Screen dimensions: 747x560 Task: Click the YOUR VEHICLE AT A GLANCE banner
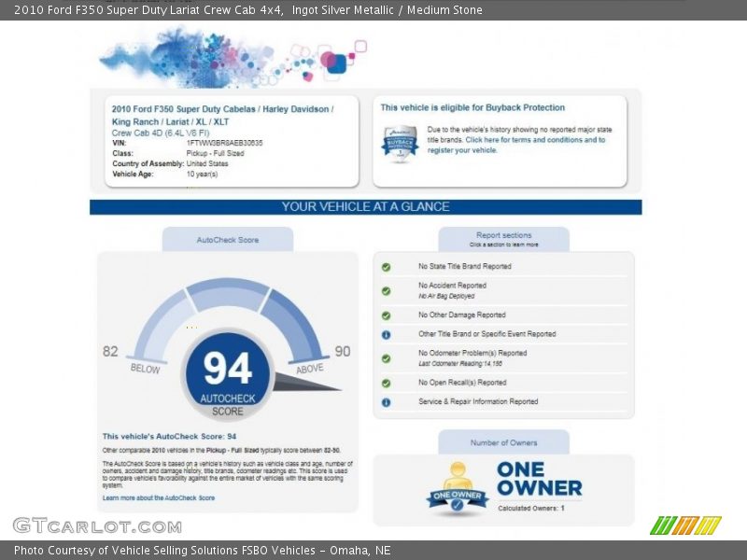coord(365,206)
